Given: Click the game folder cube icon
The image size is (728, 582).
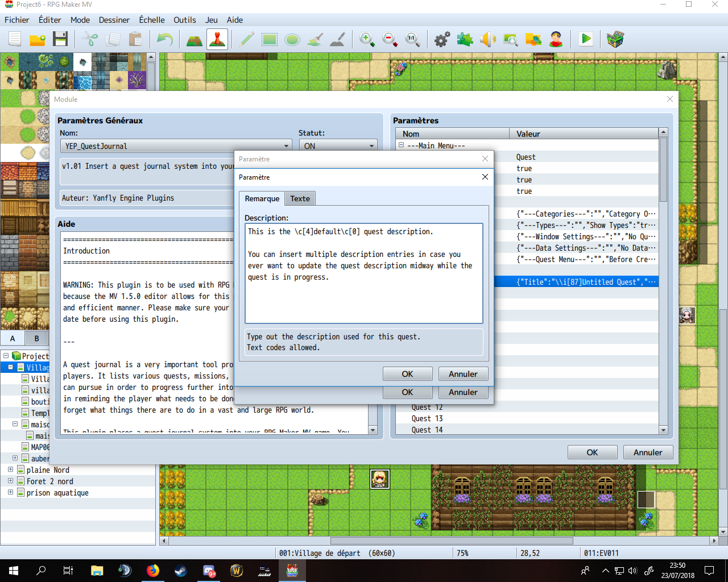Looking at the screenshot, I should click(x=615, y=39).
